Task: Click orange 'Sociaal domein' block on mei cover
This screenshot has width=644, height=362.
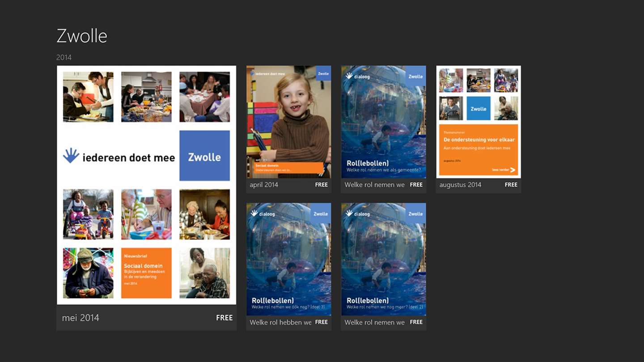Action: click(x=146, y=273)
